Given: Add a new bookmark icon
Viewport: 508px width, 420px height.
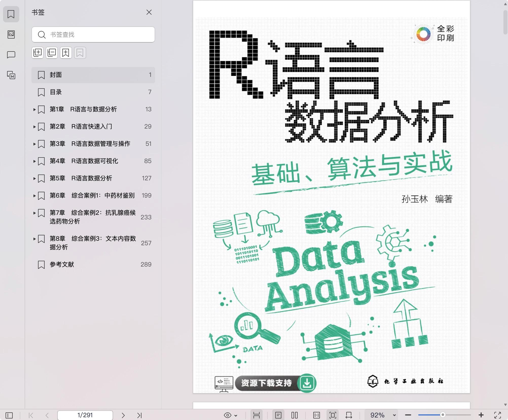Looking at the screenshot, I should pyautogui.click(x=66, y=53).
